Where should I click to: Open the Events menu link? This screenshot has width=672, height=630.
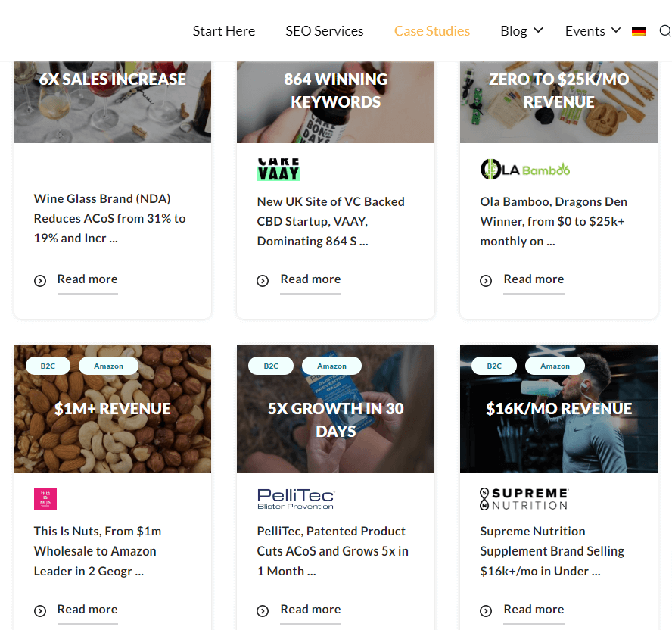[x=585, y=31]
